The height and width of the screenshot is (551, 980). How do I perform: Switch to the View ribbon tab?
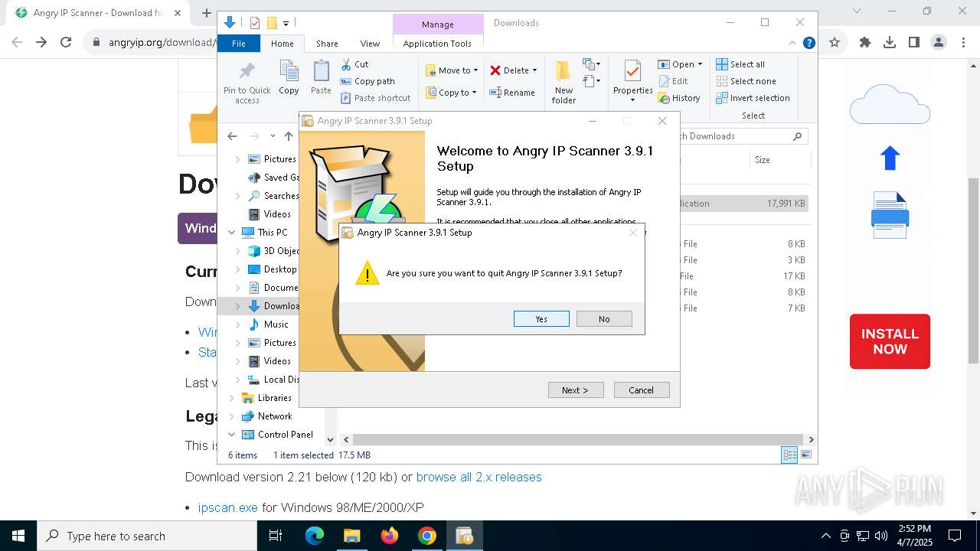[x=370, y=44]
